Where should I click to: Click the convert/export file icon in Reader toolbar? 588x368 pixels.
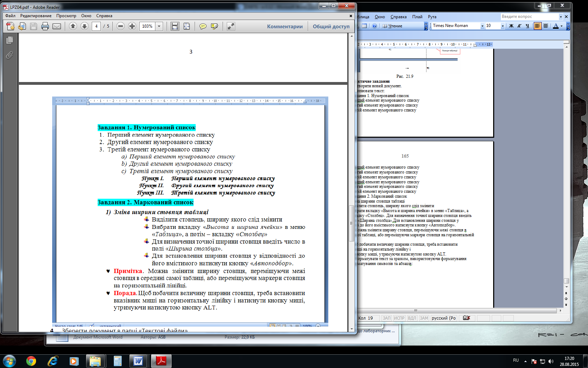[22, 26]
